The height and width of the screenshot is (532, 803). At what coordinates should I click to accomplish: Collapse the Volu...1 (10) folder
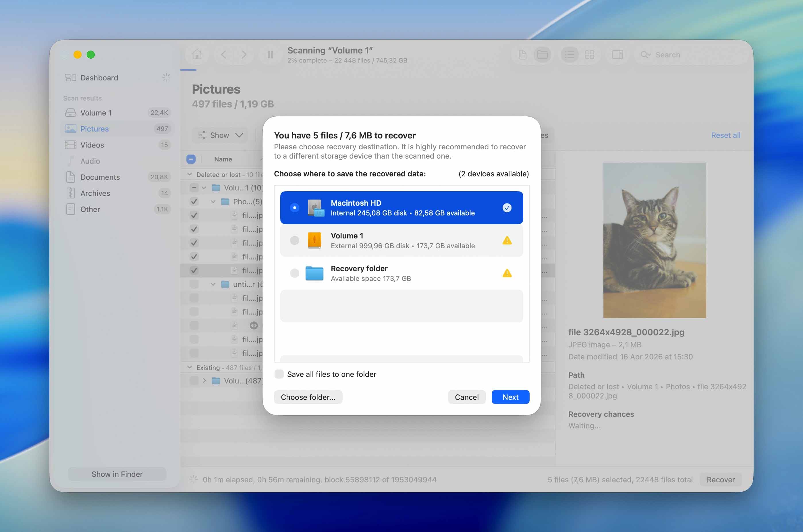tap(204, 188)
